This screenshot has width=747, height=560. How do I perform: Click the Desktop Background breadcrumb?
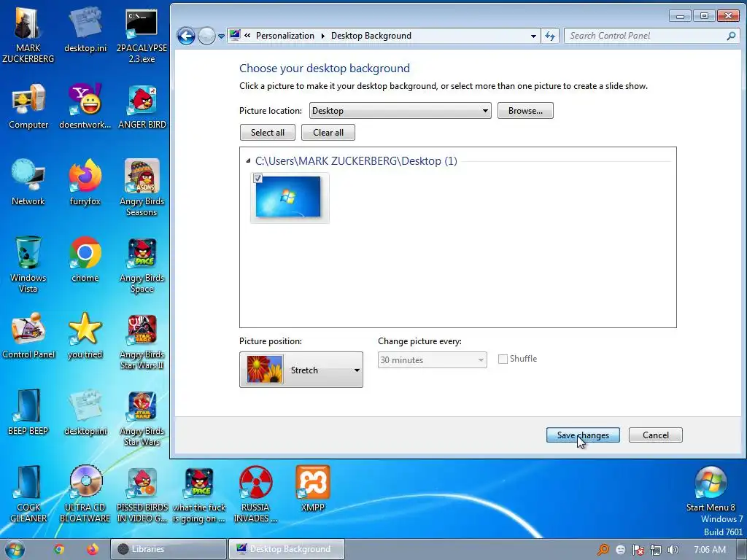click(371, 36)
